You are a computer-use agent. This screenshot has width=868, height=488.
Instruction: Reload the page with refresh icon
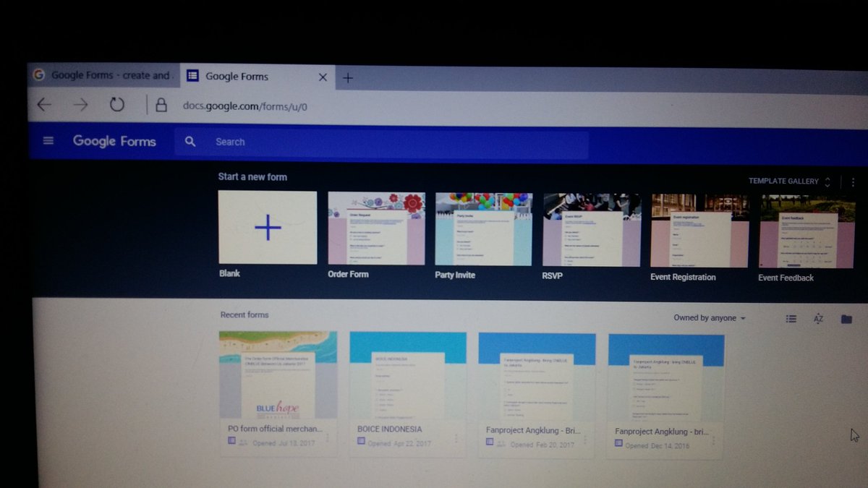117,105
